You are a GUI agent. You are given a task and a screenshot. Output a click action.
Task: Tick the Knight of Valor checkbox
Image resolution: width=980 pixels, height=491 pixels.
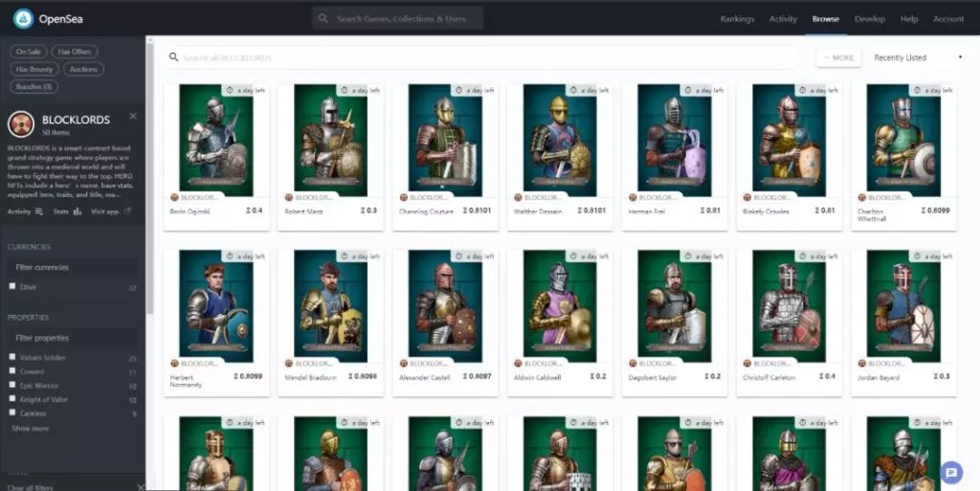(12, 399)
